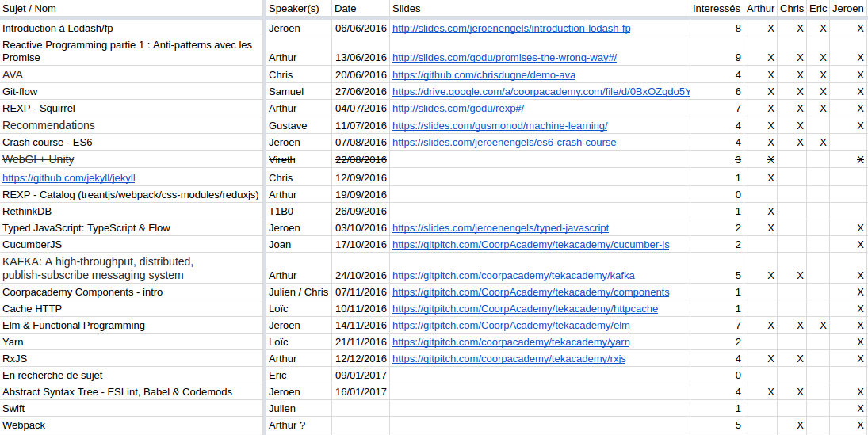Open the jekyll/jekyll GitHub link
This screenshot has width=868, height=435.
click(x=69, y=178)
